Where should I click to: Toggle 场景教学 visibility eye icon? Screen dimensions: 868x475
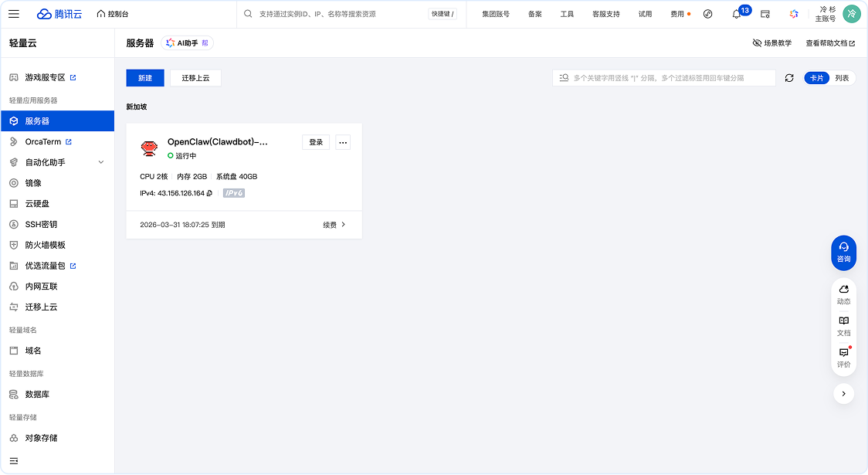point(757,43)
